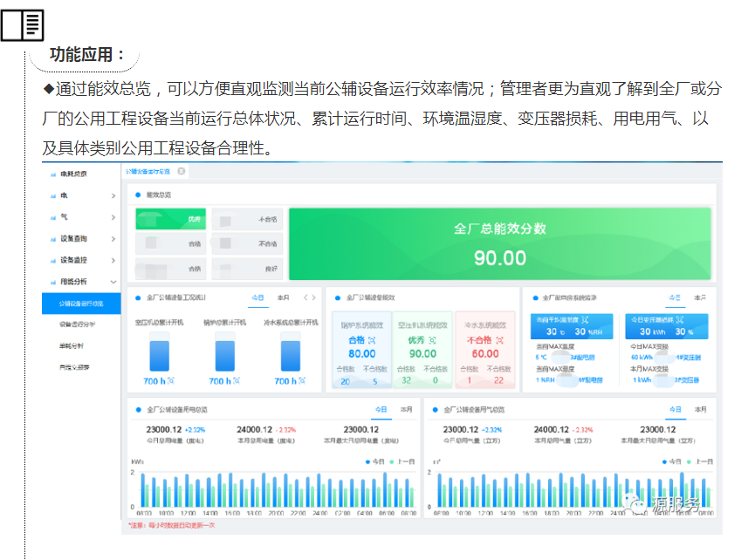The image size is (755, 560).
Task: Expand the 设备查询 sidebar menu
Action: tap(113, 239)
